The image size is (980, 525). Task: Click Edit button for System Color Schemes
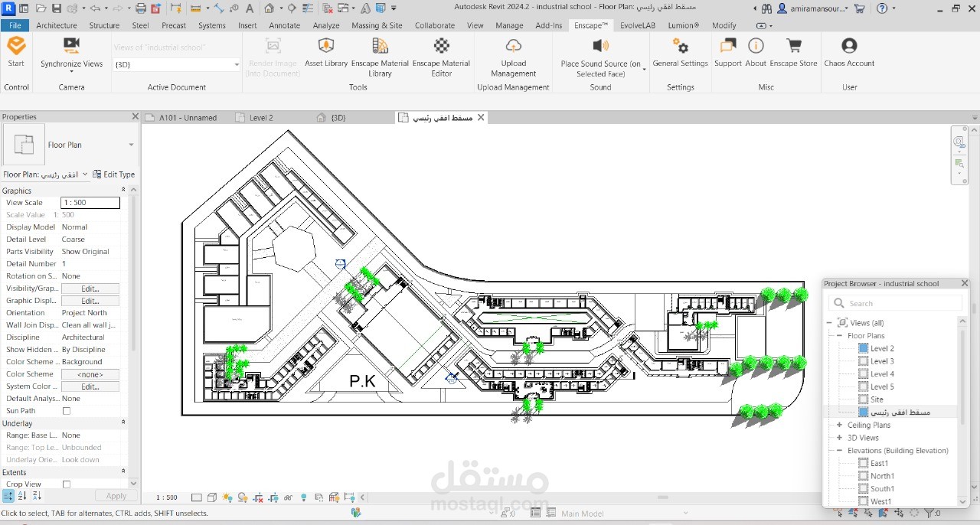(90, 386)
